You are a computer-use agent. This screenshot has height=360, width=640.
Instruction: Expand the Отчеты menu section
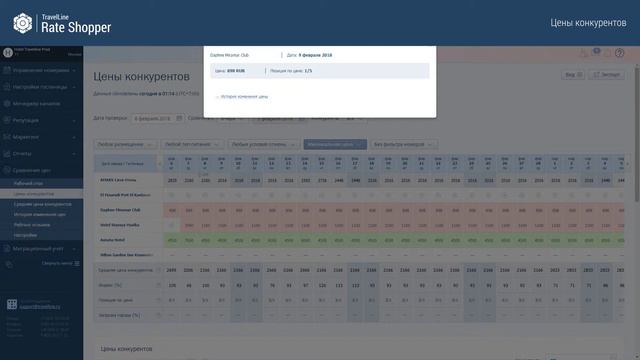pos(74,154)
